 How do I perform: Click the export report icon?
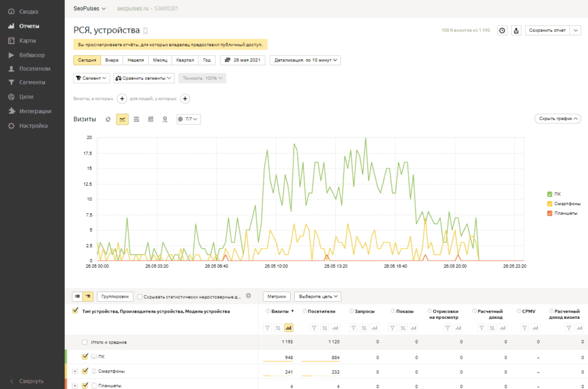pos(516,30)
